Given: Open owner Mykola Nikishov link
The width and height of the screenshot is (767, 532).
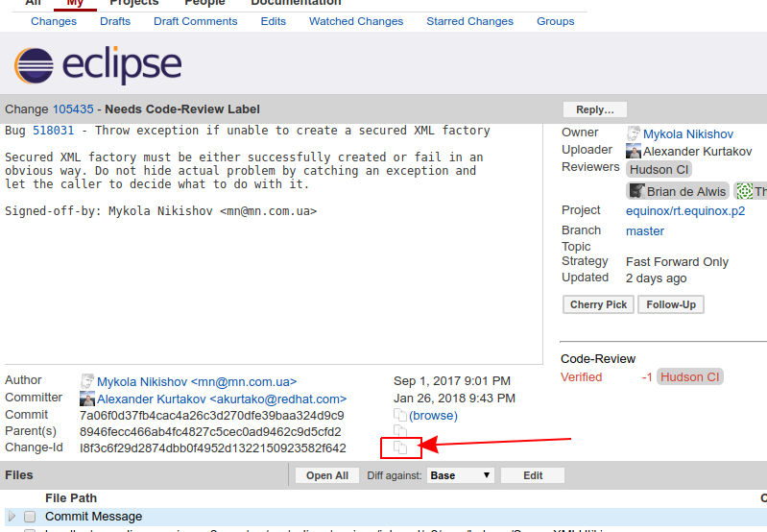Looking at the screenshot, I should (x=688, y=134).
